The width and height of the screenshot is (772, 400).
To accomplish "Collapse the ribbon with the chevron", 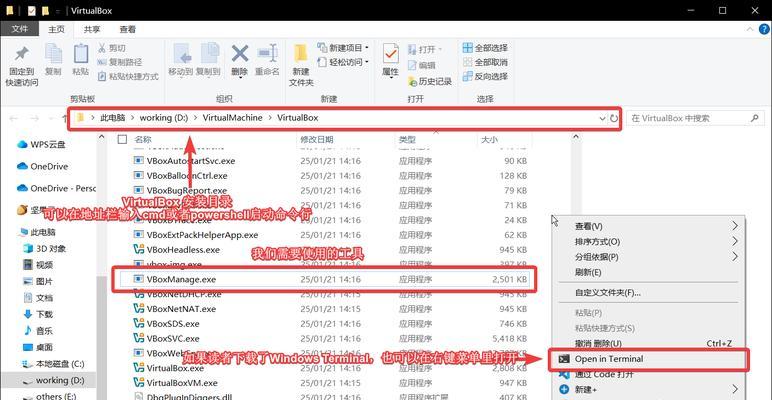I will [x=750, y=30].
